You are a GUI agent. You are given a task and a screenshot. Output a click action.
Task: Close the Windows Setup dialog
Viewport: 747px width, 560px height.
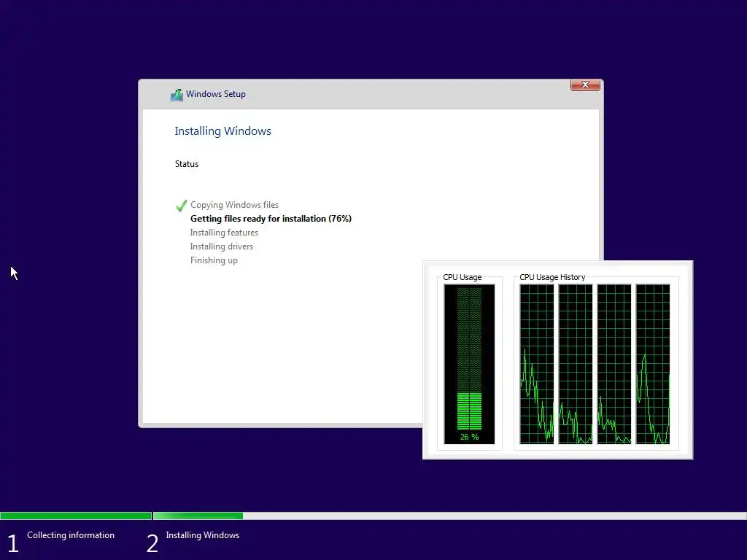tap(585, 85)
